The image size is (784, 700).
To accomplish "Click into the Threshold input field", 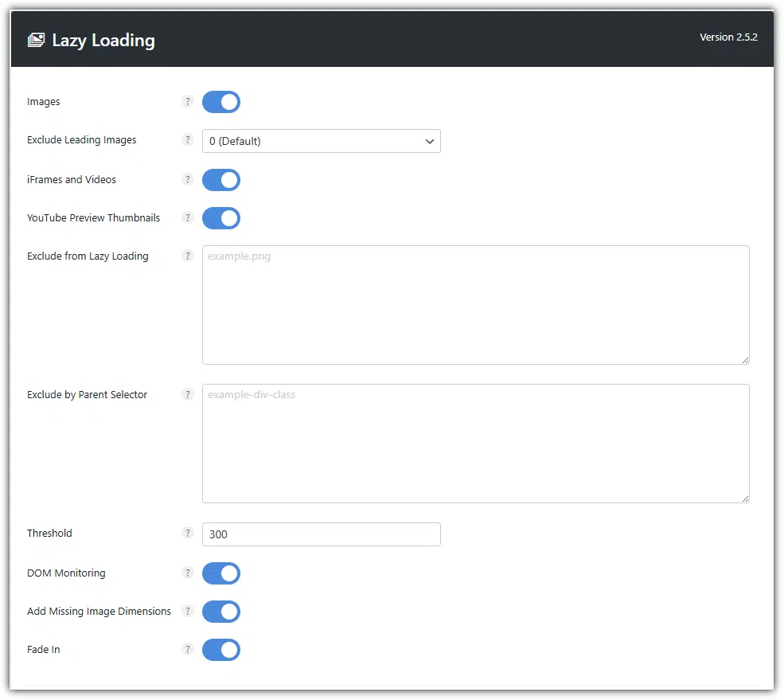I will (x=321, y=534).
